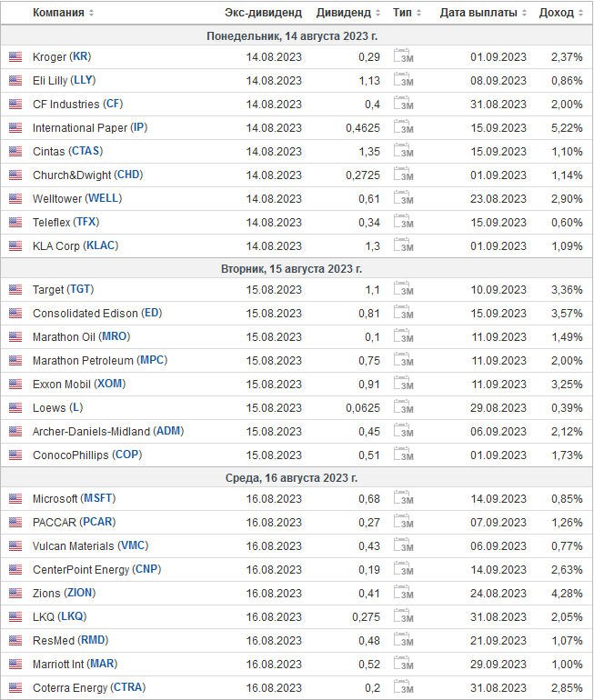Click the 3M calendar icon for Exxon Mobil
The image size is (594, 700).
(403, 384)
